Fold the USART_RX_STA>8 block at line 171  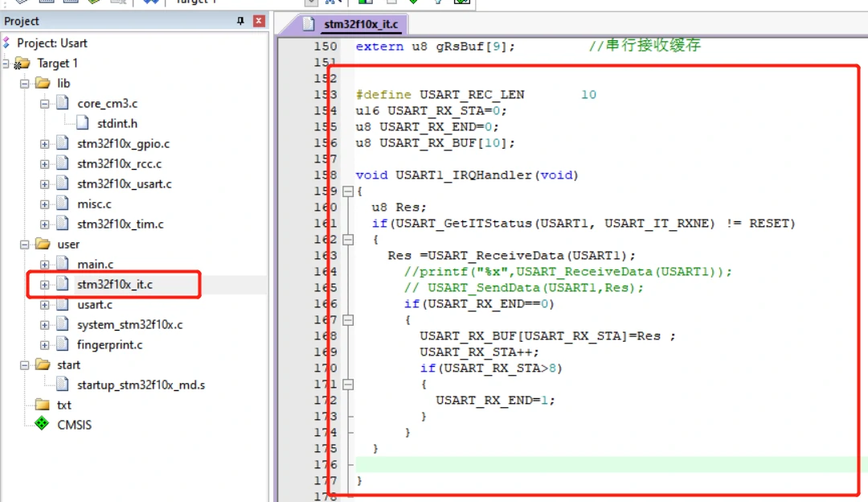pos(348,384)
